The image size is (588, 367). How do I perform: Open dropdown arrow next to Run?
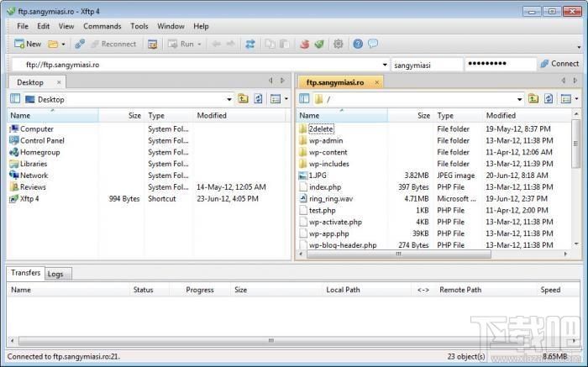200,45
